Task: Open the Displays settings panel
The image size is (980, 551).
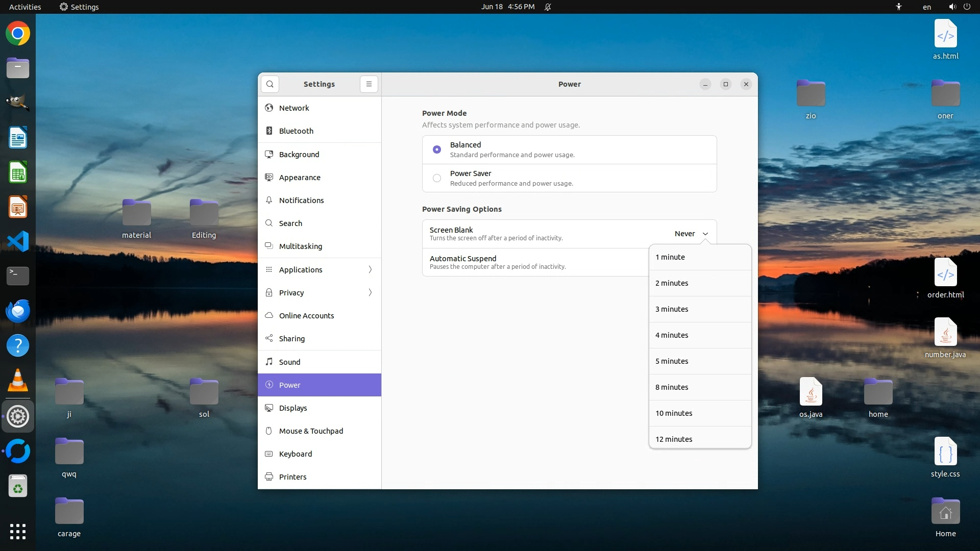Action: coord(293,408)
